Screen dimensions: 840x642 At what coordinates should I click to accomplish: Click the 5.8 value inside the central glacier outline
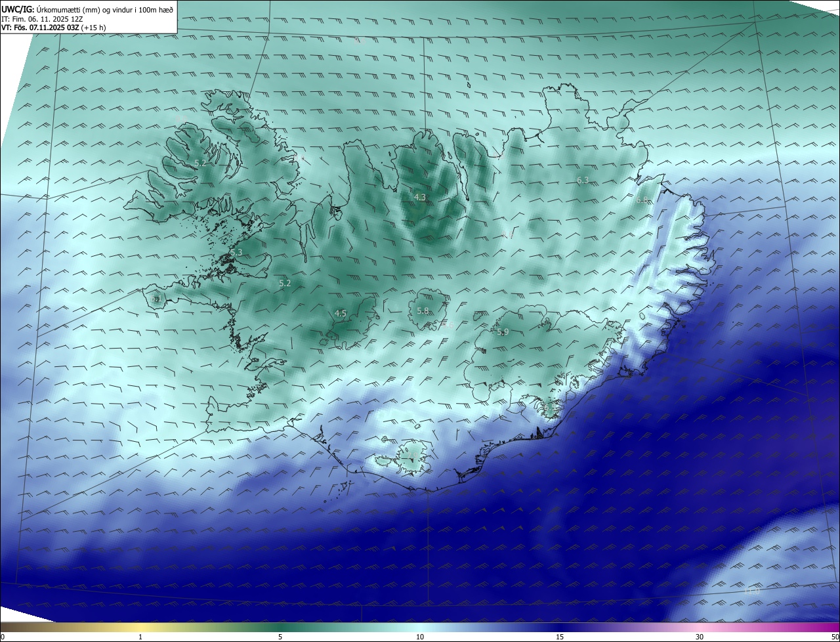423,311
